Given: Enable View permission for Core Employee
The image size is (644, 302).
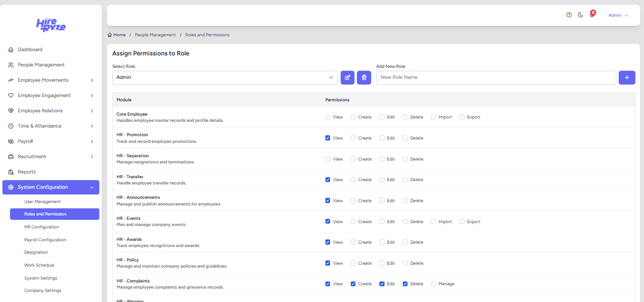Looking at the screenshot, I should 328,117.
